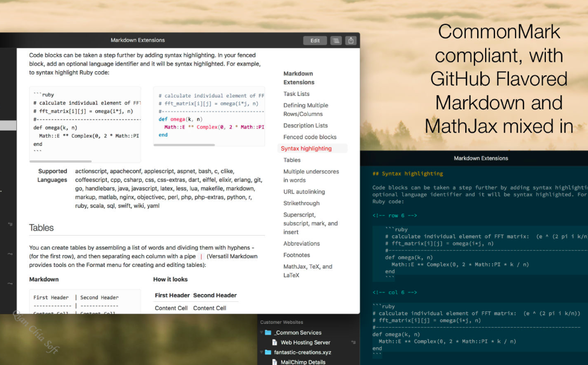Go to Superscript, subscript, mark, and insert
The height and width of the screenshot is (365, 588).
[310, 224]
